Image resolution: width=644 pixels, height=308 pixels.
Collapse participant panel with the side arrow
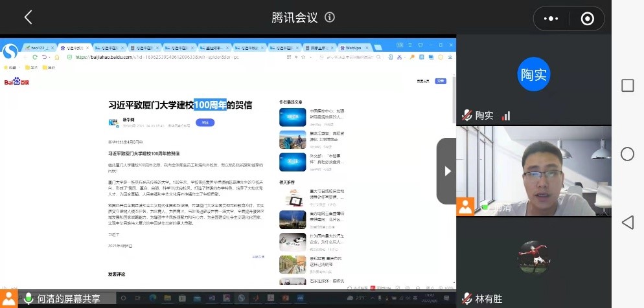[446, 171]
